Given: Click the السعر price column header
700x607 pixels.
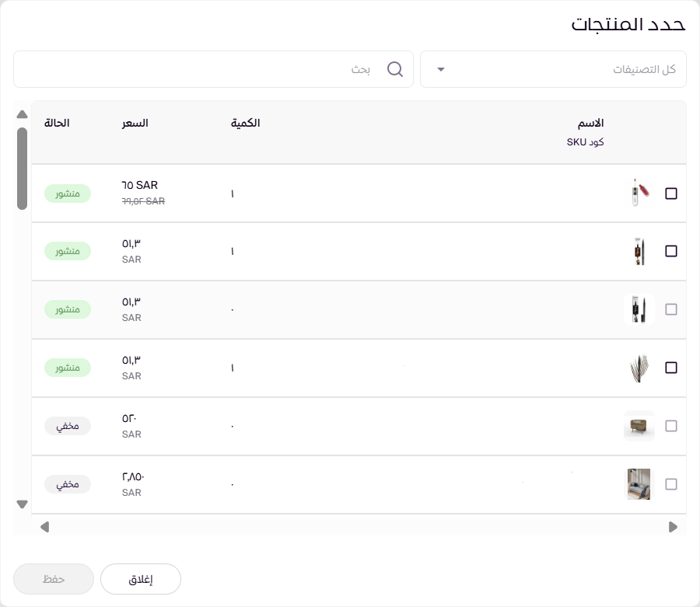Looking at the screenshot, I should [x=135, y=124].
